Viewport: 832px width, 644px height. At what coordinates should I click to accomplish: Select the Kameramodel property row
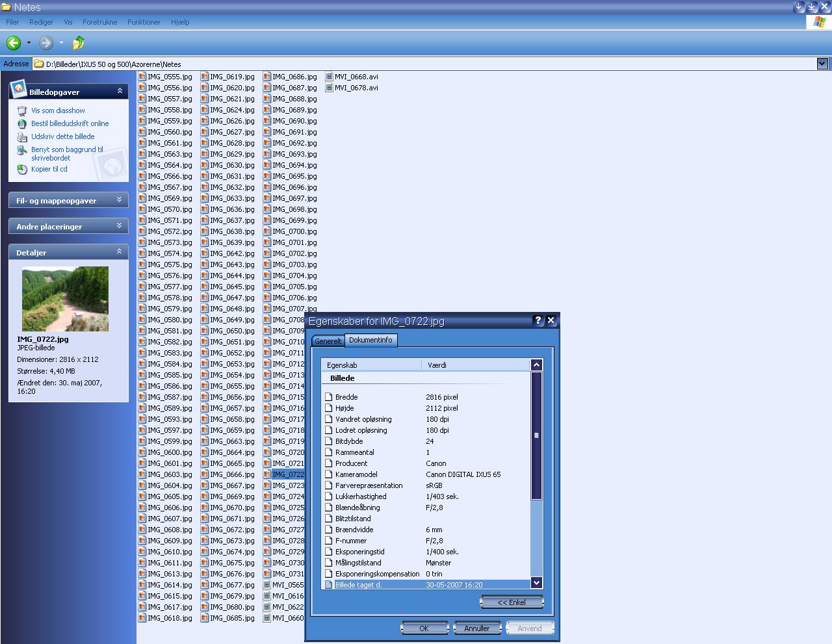tap(426, 474)
